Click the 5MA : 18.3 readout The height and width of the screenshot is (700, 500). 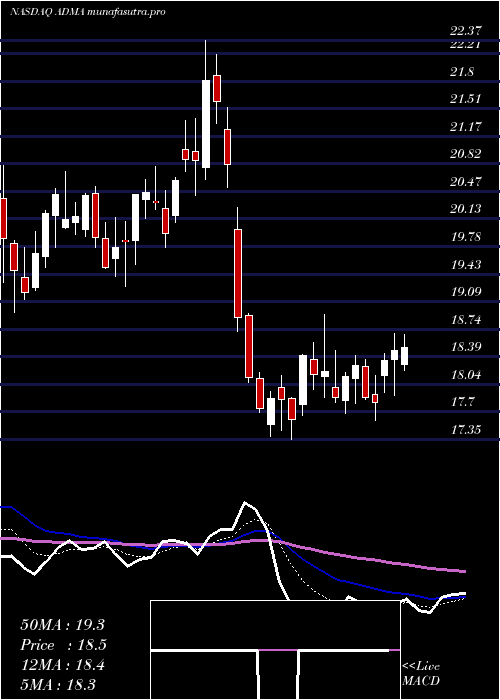point(58,684)
